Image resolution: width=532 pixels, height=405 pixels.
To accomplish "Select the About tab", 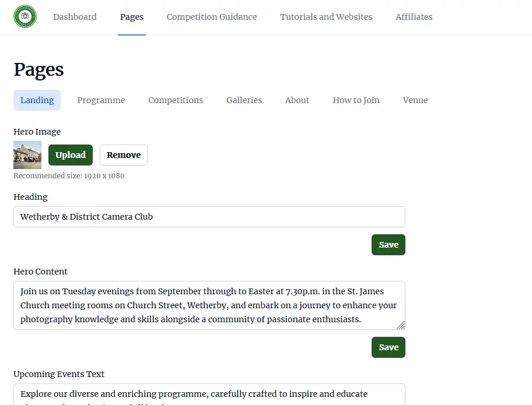I will coord(297,100).
